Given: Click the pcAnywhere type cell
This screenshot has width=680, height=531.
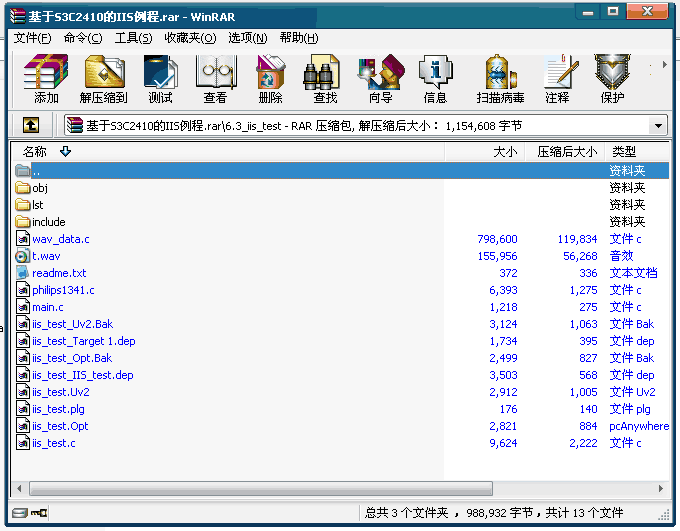Looking at the screenshot, I should tap(639, 426).
